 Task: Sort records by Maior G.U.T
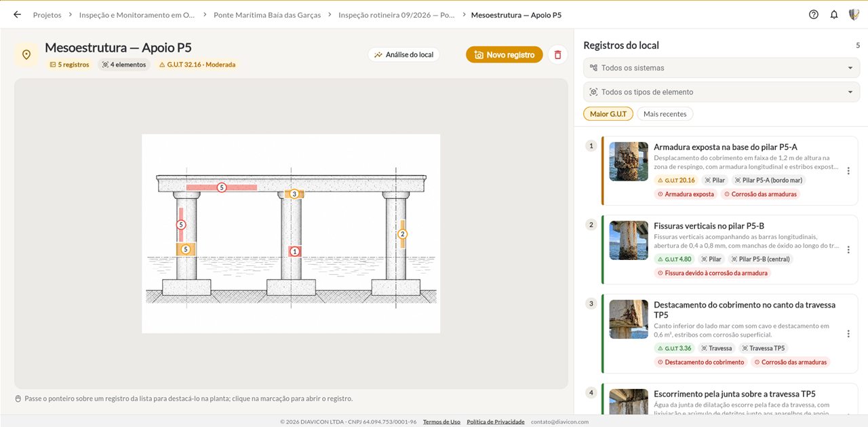pos(608,114)
